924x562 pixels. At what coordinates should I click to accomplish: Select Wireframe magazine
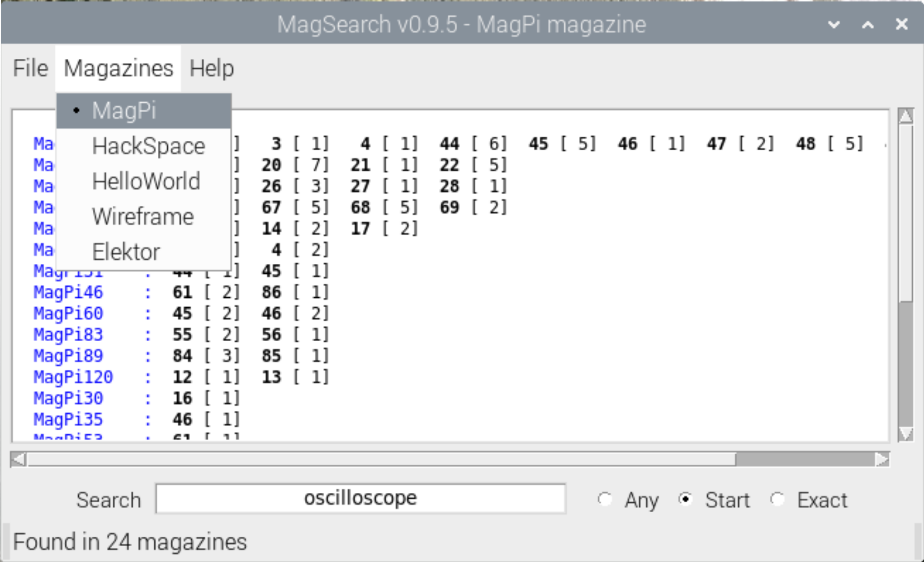(x=142, y=216)
